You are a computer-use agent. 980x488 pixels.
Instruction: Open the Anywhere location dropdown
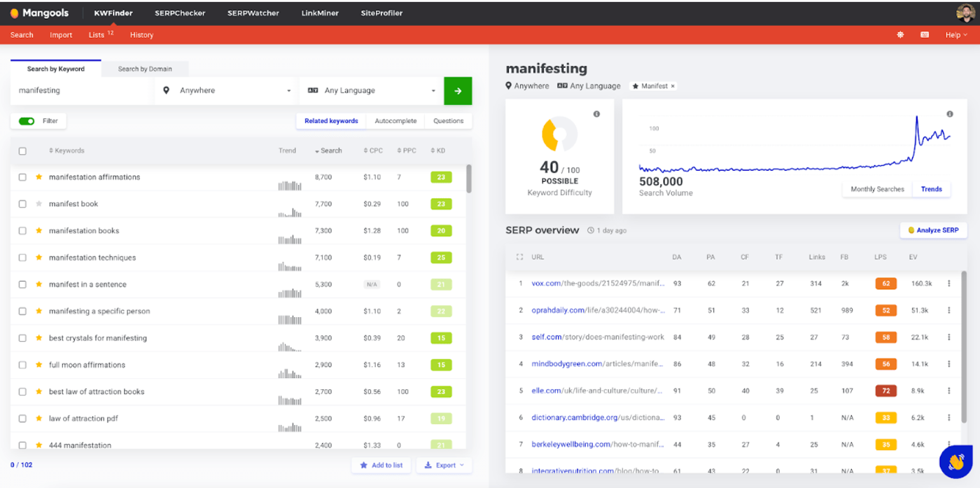point(226,91)
